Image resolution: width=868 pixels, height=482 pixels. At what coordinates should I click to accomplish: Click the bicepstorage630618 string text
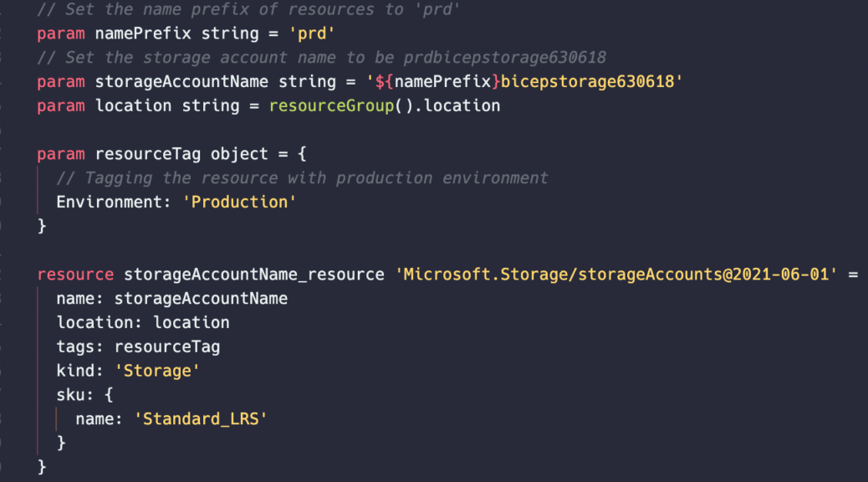click(x=588, y=82)
